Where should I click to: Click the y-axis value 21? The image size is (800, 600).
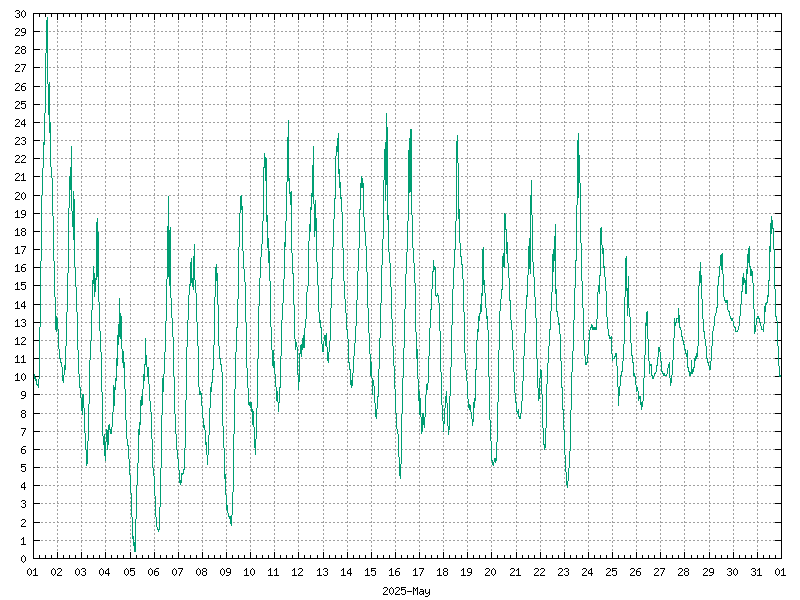(20, 177)
